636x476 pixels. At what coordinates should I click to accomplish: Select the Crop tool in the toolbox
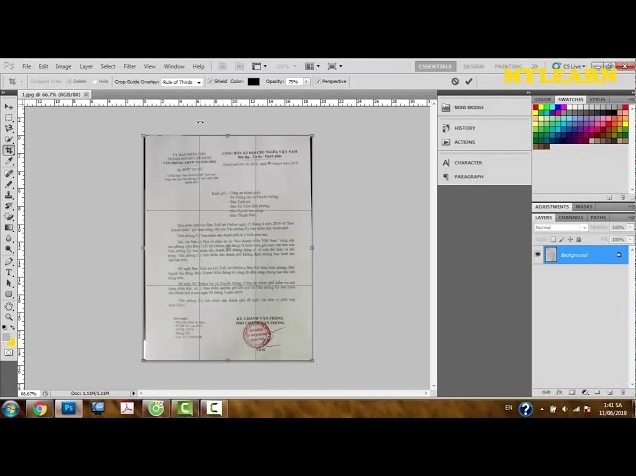point(9,150)
